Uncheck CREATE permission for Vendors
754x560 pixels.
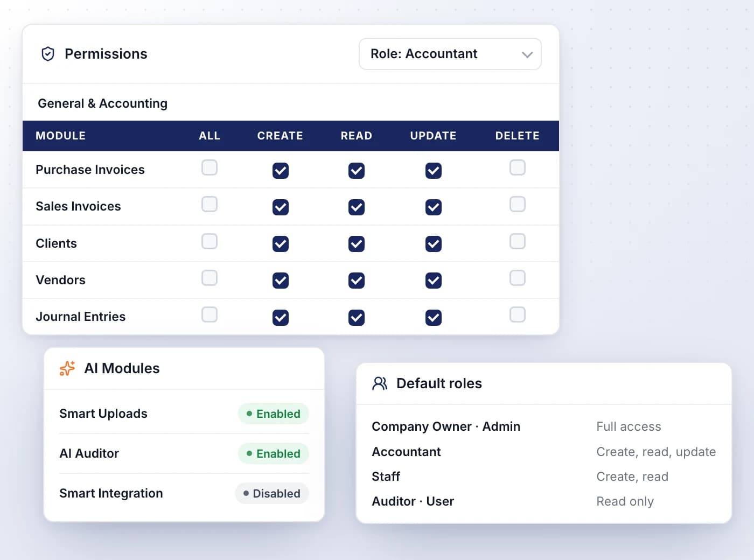[x=281, y=281]
